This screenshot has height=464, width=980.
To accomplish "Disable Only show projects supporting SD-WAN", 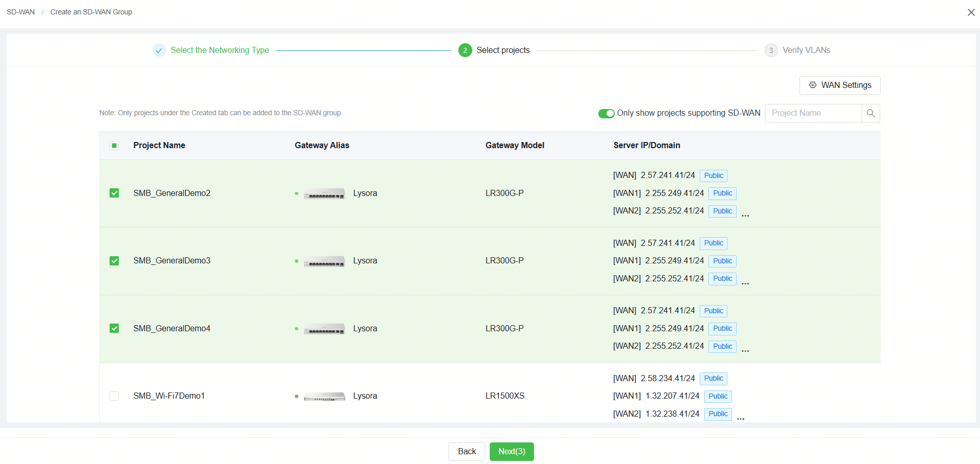I will pos(607,113).
